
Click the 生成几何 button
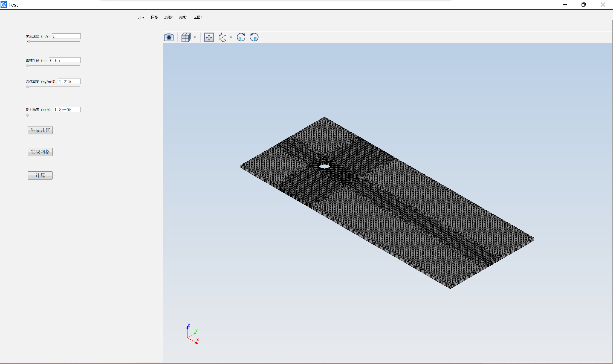pyautogui.click(x=40, y=130)
